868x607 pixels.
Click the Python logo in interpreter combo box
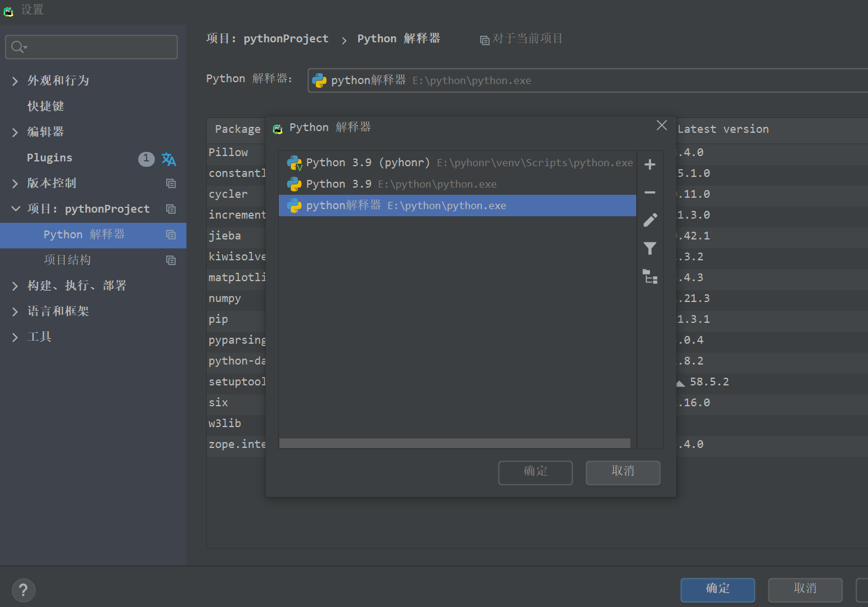click(x=319, y=80)
